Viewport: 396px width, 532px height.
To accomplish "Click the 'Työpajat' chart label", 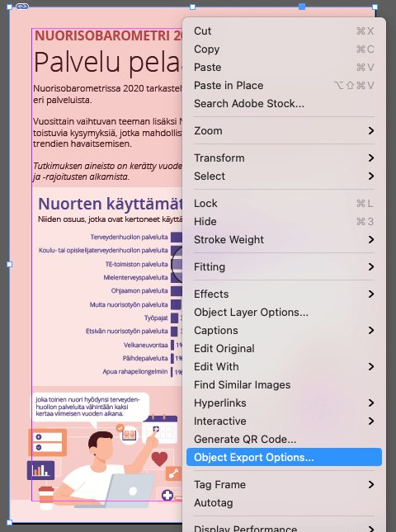I will [156, 318].
